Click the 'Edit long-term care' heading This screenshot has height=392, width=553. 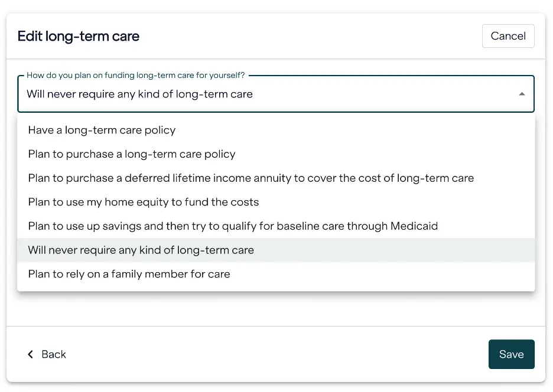click(79, 36)
